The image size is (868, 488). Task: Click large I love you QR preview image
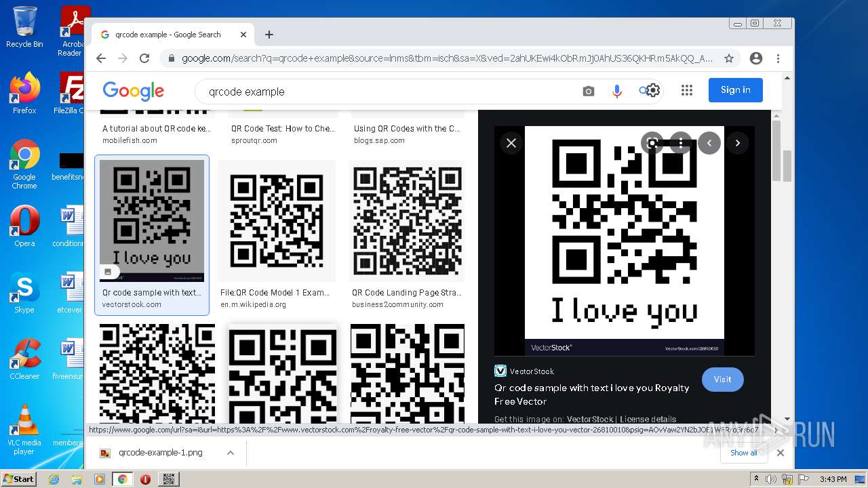(x=625, y=241)
